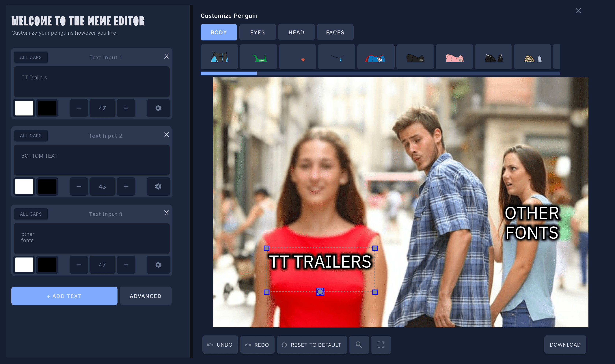Choose the green PUDGE scarf body item

click(x=258, y=57)
